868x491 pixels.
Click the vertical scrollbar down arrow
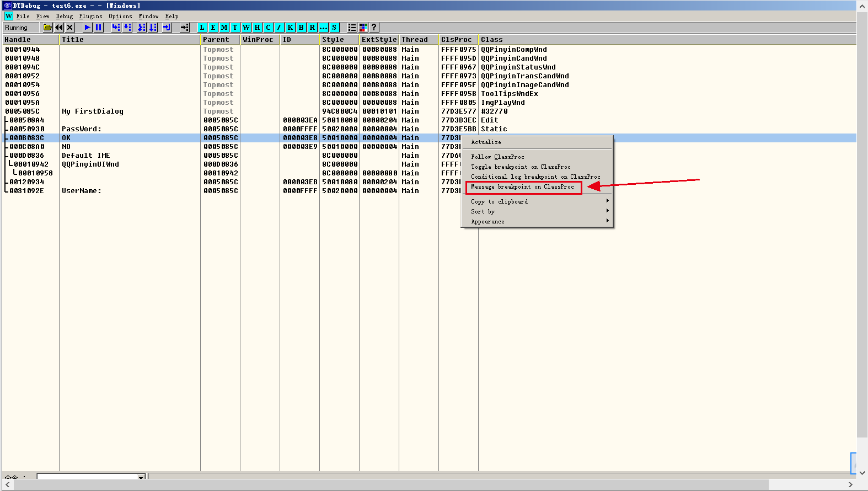(862, 473)
